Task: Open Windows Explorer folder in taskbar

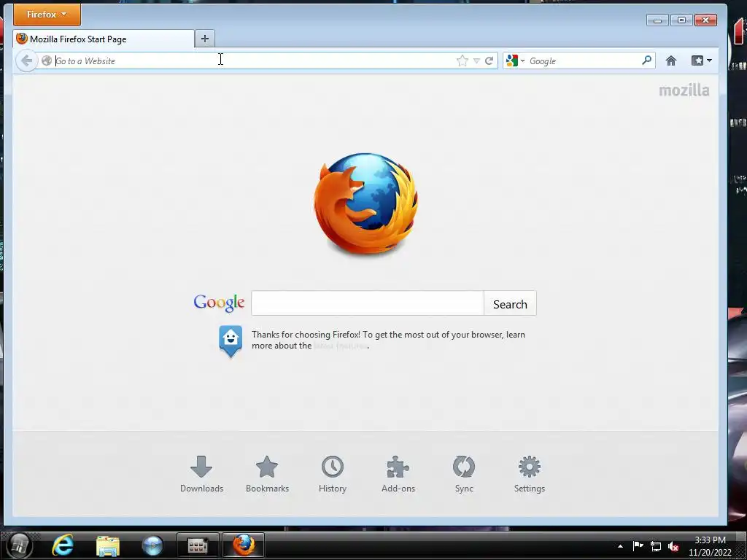Action: (108, 545)
